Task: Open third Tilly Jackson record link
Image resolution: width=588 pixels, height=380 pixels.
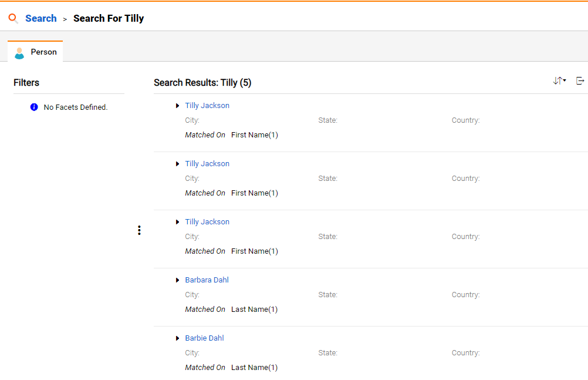Action: pos(207,222)
